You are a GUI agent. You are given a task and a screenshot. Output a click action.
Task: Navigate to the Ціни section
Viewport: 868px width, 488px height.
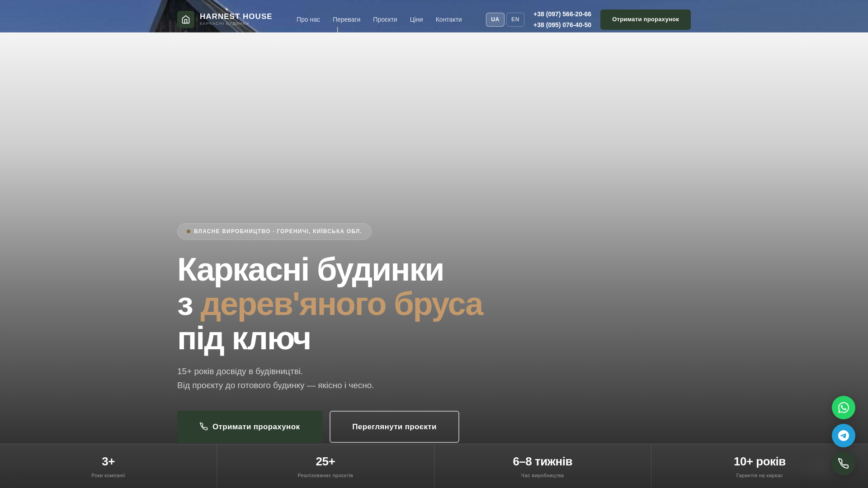tap(416, 19)
